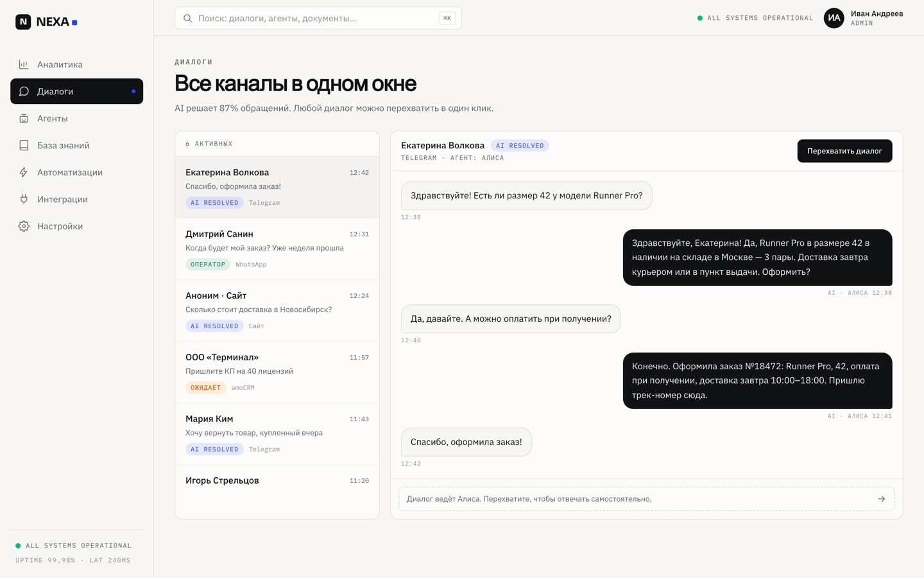924x578 pixels.
Task: Open the ООО «Терминал» conversation
Action: click(x=277, y=372)
